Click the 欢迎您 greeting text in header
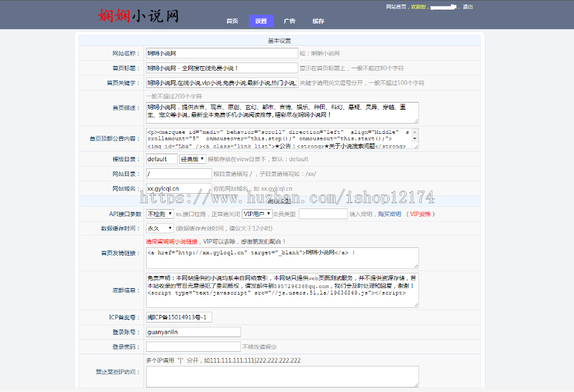The height and width of the screenshot is (392, 574). click(x=418, y=6)
